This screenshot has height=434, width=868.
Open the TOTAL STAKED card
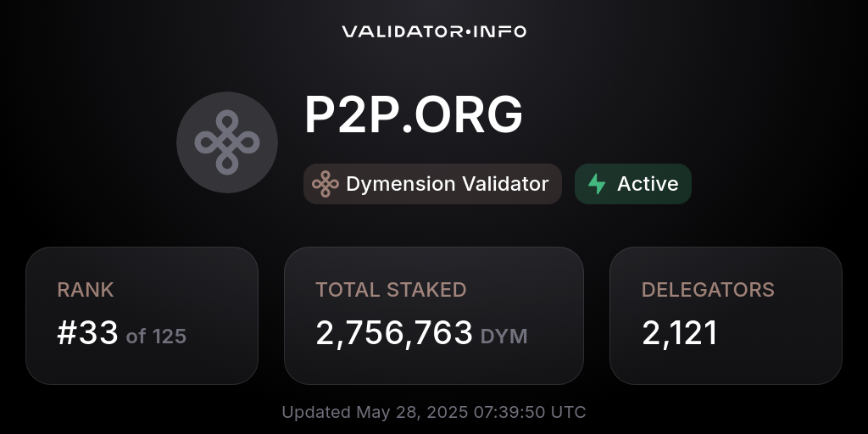click(434, 315)
